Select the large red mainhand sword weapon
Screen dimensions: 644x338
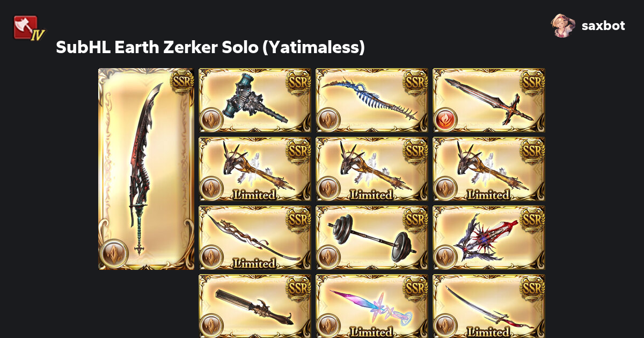click(x=147, y=169)
